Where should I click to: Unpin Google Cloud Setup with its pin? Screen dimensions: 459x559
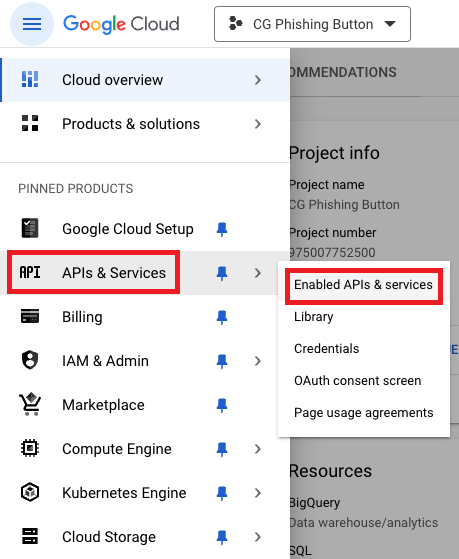point(222,229)
